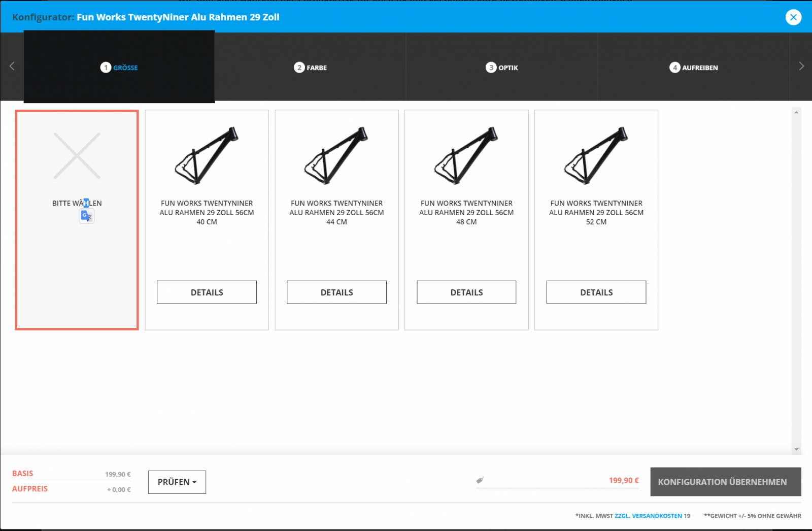Switch to the Farbe step tab
The image size is (812, 531).
coord(311,68)
